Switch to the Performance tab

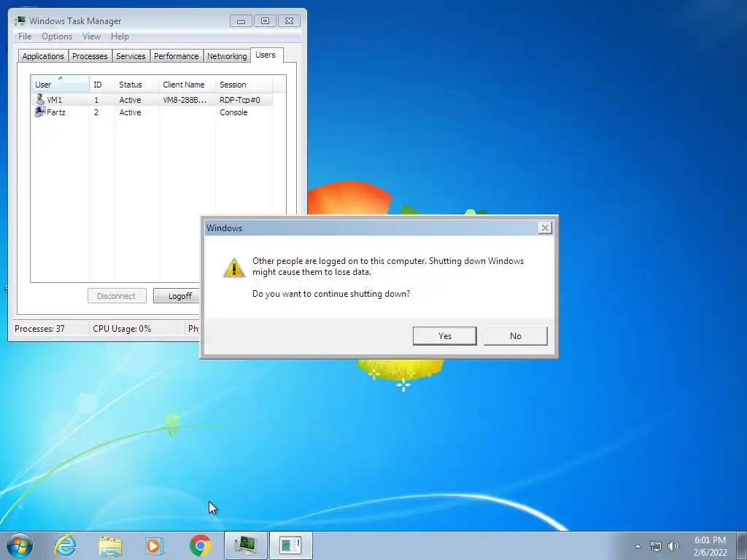pyautogui.click(x=177, y=56)
